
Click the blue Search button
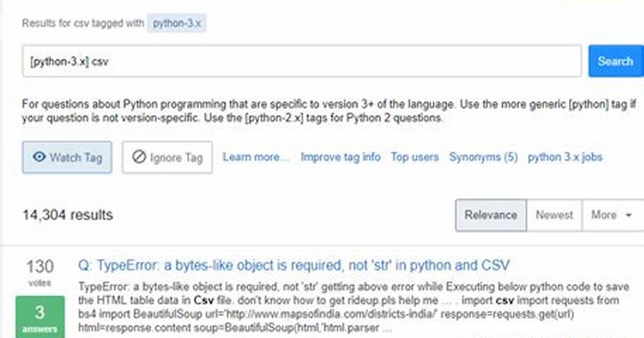[615, 61]
